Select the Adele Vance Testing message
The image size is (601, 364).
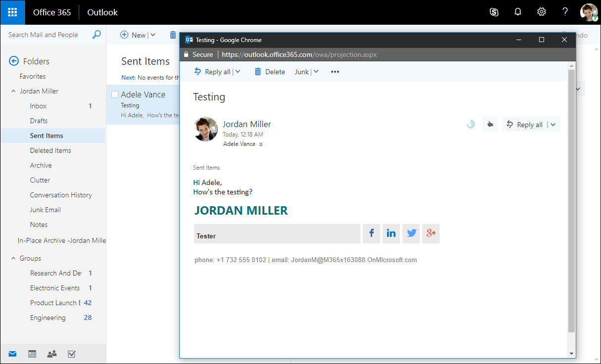[144, 104]
